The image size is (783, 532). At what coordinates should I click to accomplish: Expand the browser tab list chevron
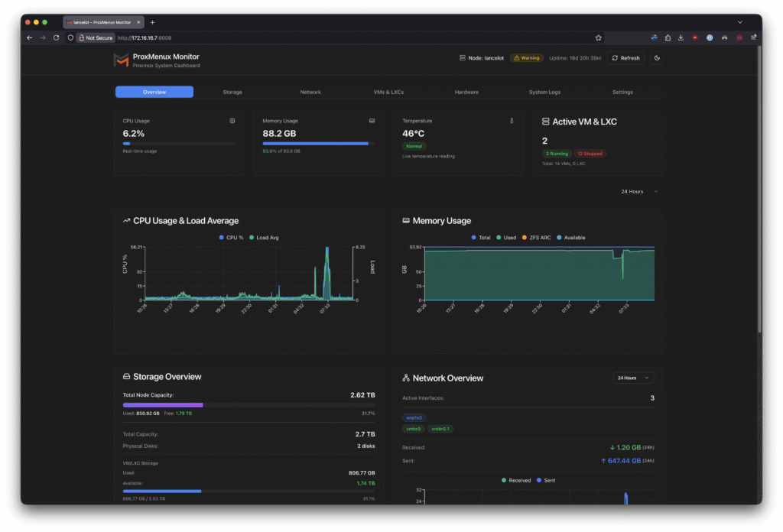click(x=739, y=22)
